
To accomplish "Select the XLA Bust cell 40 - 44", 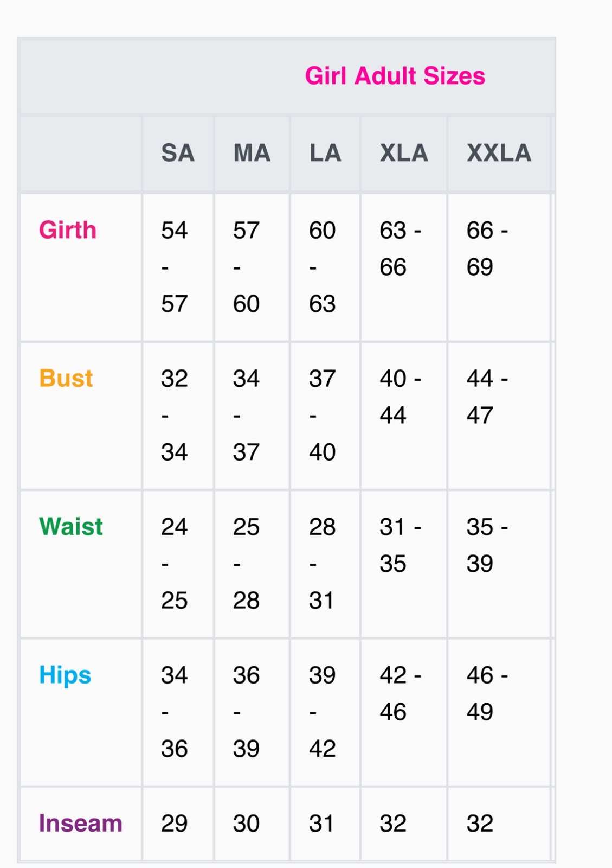I will coord(401,397).
